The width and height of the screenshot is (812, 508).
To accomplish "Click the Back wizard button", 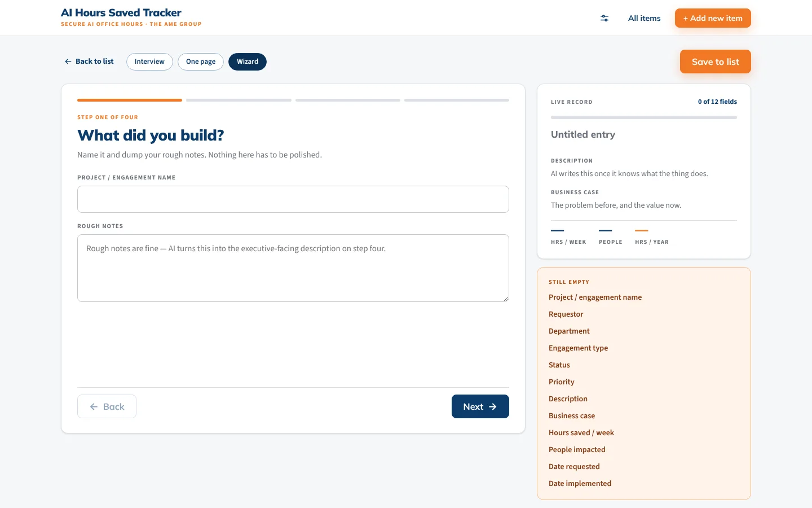I will (x=107, y=406).
